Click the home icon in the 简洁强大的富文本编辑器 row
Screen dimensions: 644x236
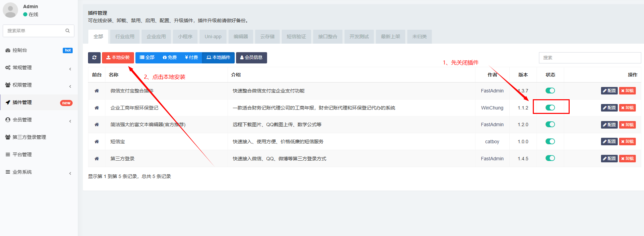click(97, 124)
